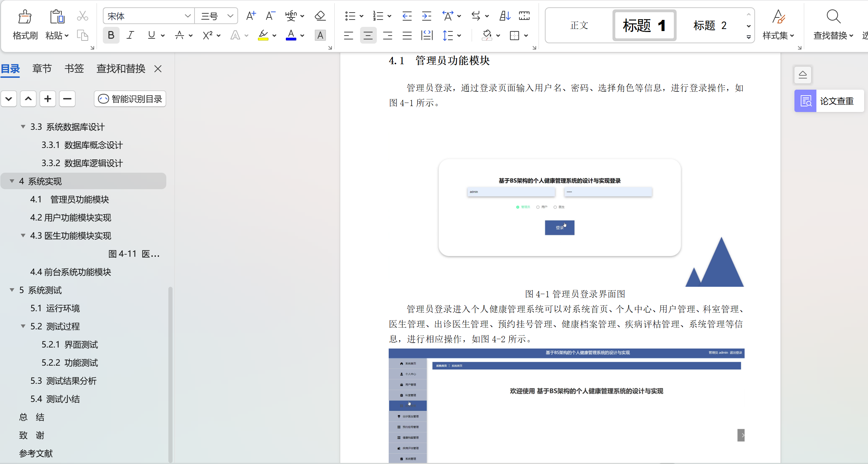Apply the 标题 2 style

(x=710, y=25)
